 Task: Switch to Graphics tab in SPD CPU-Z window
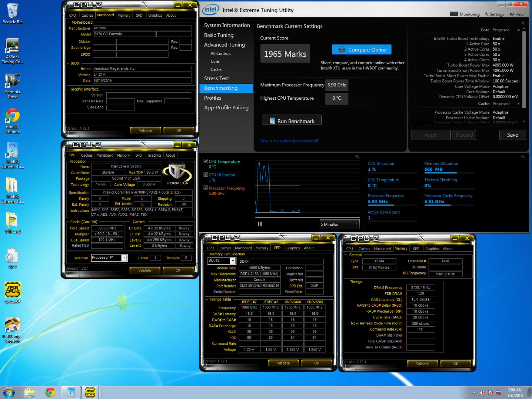[293, 248]
